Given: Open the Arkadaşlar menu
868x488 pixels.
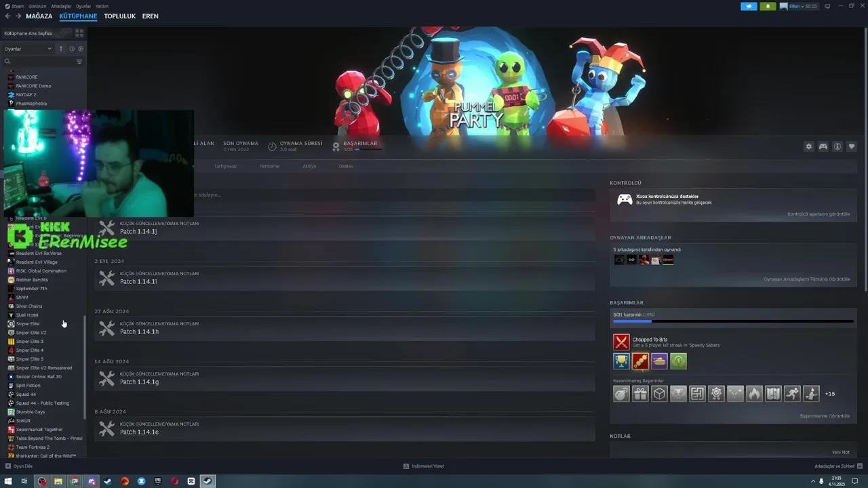Looking at the screenshot, I should (61, 6).
